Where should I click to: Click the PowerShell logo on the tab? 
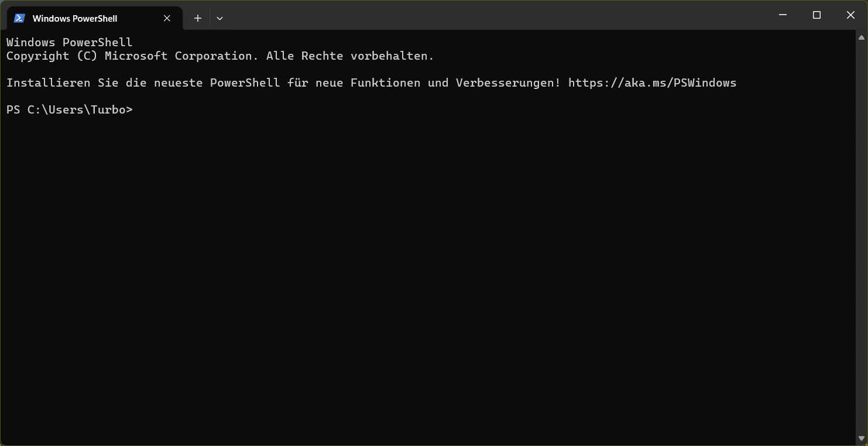[x=19, y=18]
